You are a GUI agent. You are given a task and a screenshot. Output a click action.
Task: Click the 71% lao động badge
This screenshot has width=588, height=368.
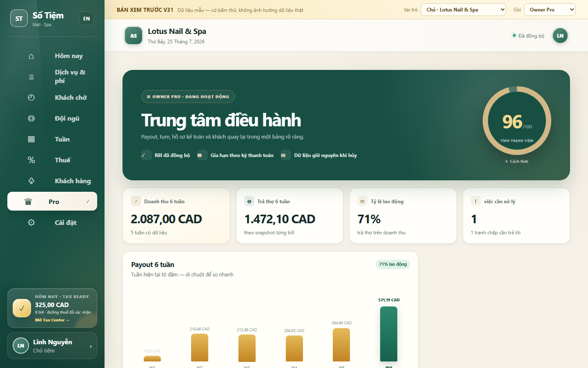[393, 264]
